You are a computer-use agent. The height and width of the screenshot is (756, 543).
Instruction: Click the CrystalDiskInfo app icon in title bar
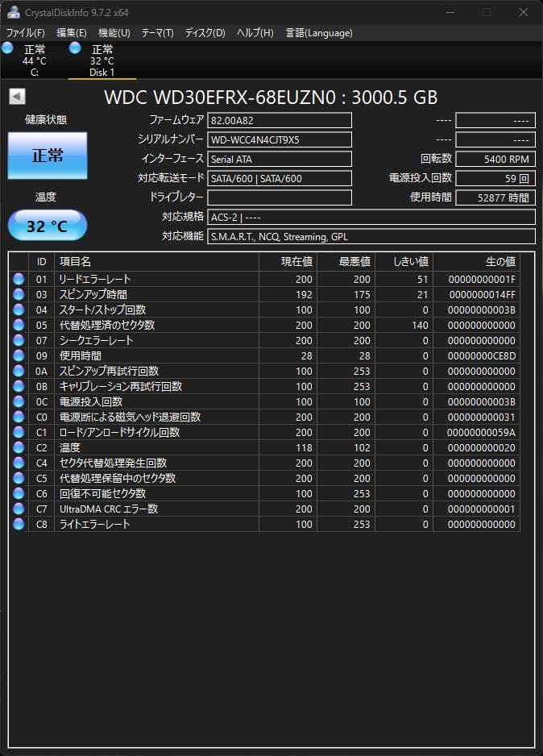tap(14, 12)
